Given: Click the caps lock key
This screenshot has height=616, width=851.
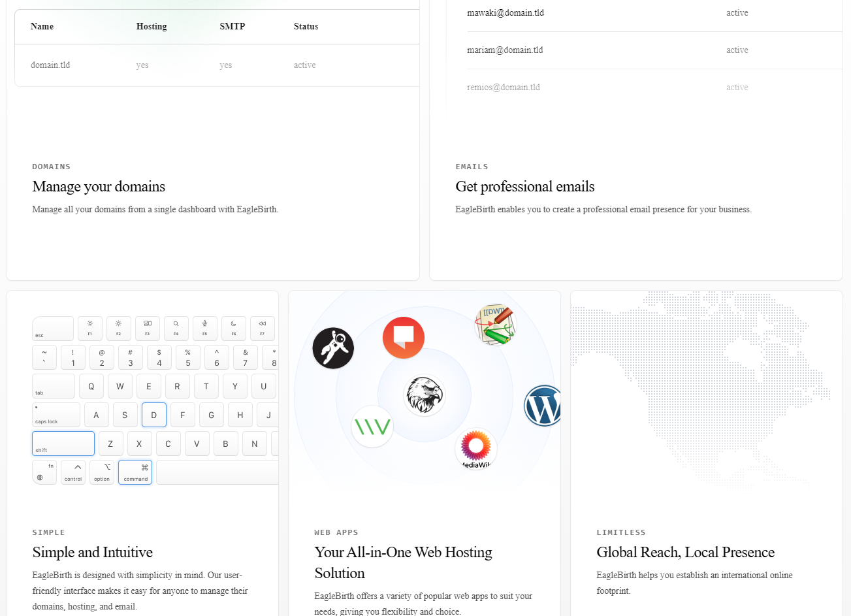Looking at the screenshot, I should click(56, 415).
